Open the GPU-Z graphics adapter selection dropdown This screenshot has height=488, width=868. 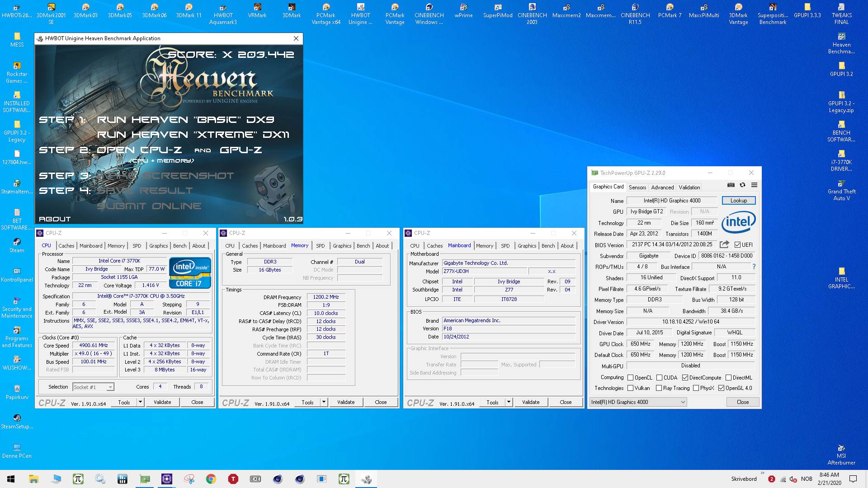coord(638,402)
